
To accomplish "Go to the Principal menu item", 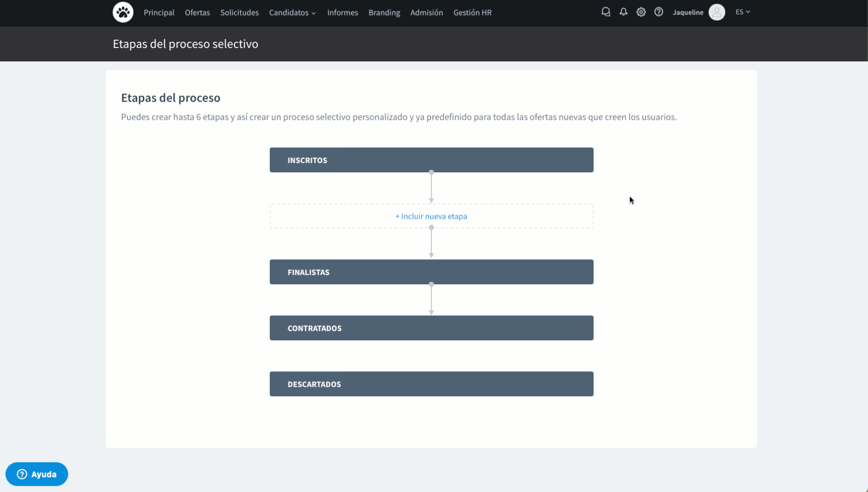I will [x=159, y=12].
